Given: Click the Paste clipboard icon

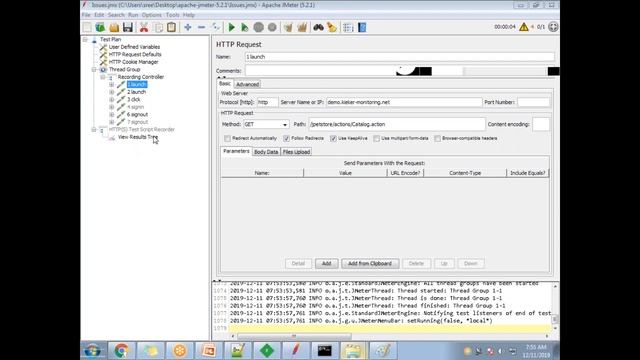Looking at the screenshot, I should pos(171,27).
